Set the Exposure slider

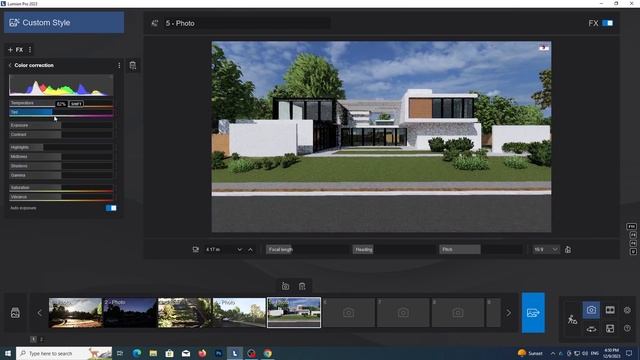pos(61,125)
